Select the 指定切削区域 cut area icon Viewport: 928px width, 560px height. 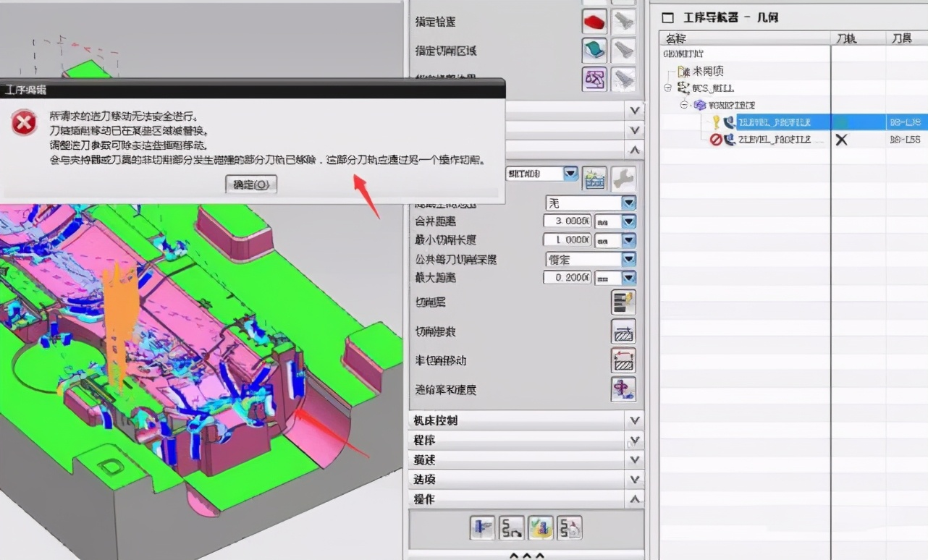point(593,50)
